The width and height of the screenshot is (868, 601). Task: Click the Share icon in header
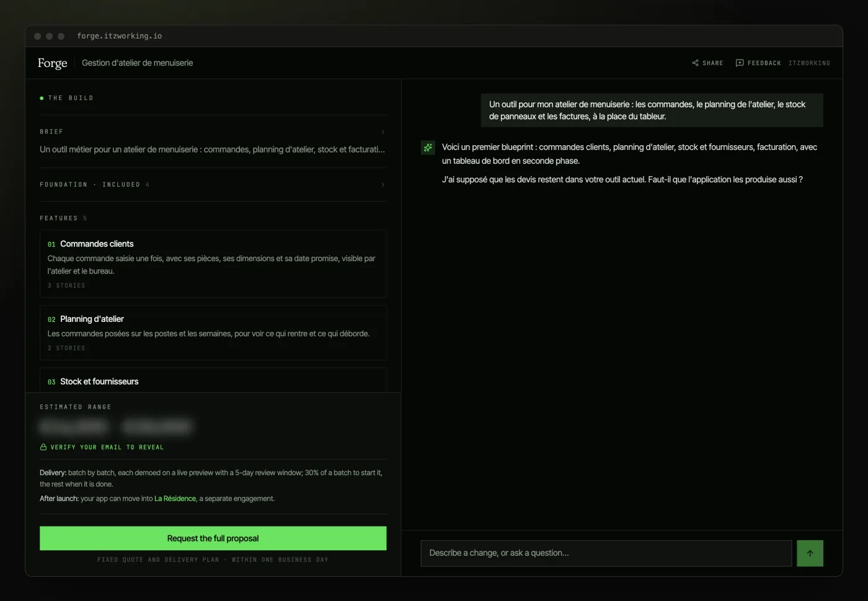click(x=695, y=63)
